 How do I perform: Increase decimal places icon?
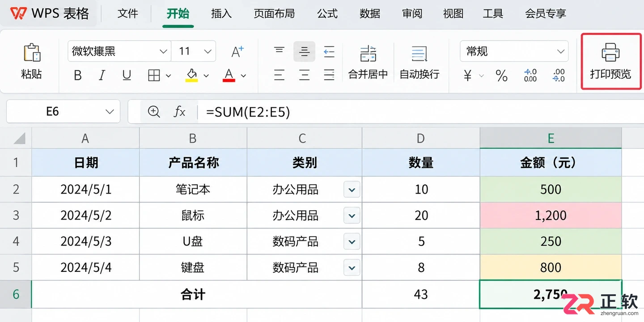pos(530,75)
